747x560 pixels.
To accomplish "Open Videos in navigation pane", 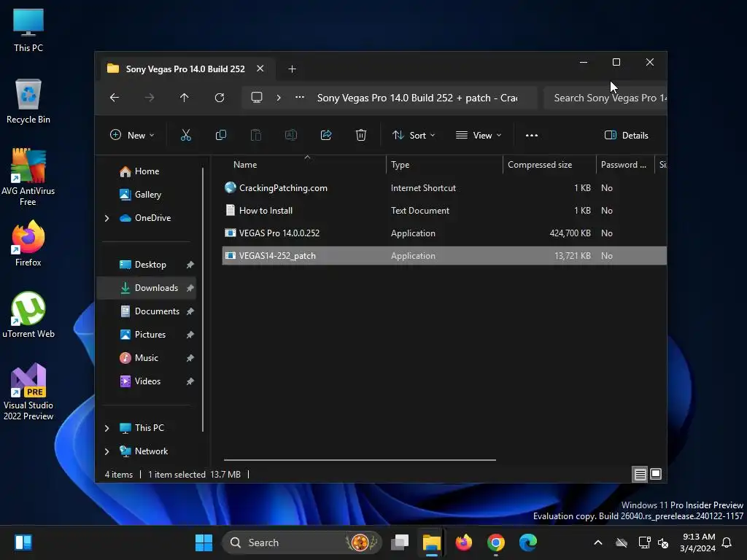I will (146, 381).
